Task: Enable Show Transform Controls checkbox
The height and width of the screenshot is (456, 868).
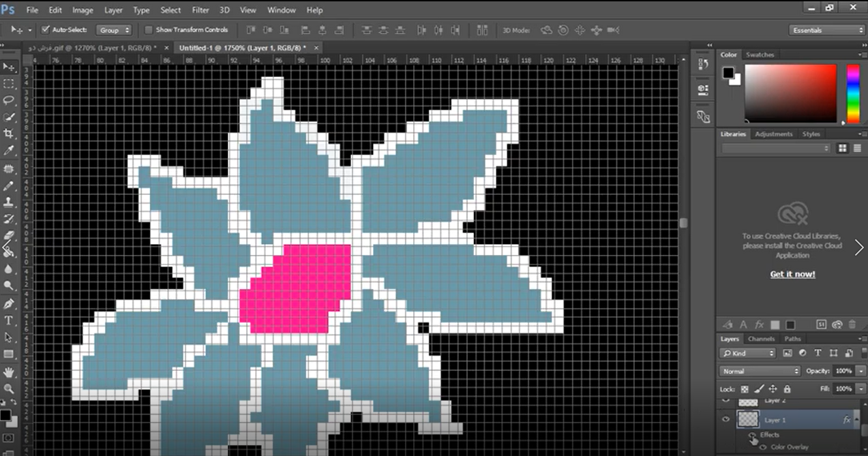Action: pos(149,30)
